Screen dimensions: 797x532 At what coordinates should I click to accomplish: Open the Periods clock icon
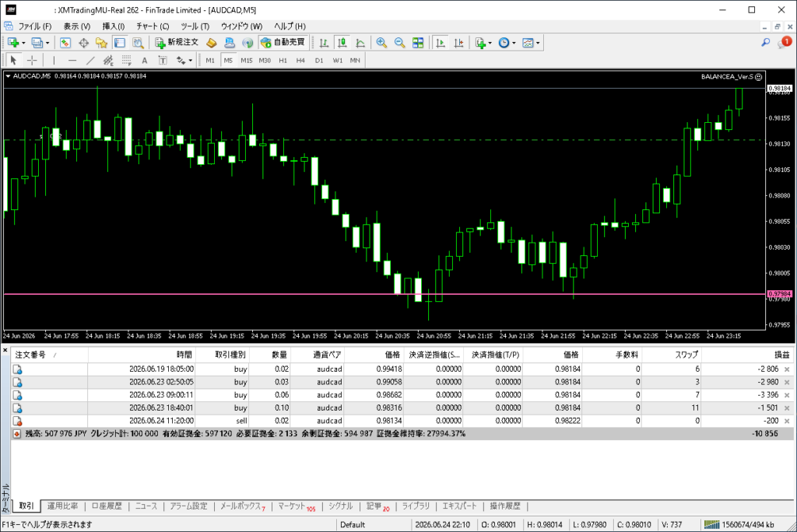[x=504, y=43]
